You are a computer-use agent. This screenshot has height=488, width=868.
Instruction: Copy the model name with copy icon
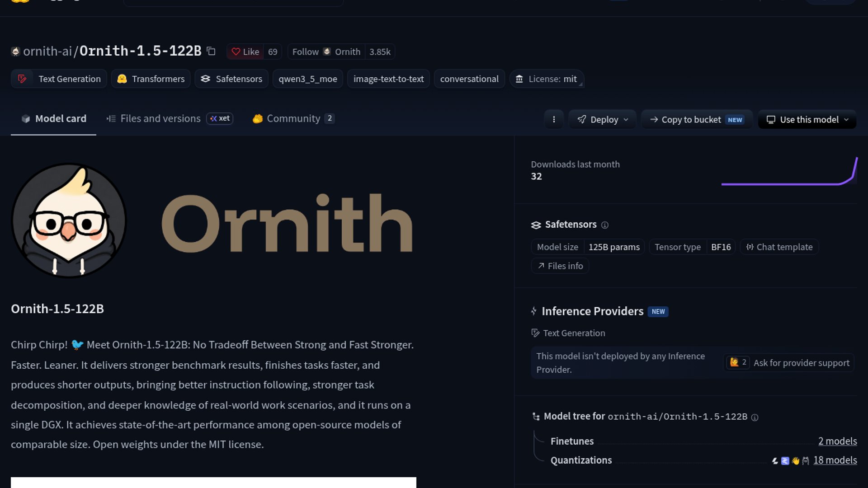[211, 51]
